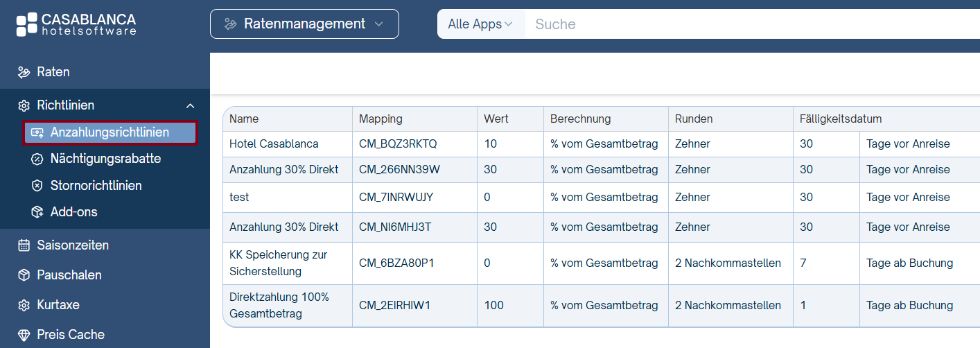This screenshot has width=980, height=348.
Task: Click due value 1 in Direktzahlung row
Action: 803,306
